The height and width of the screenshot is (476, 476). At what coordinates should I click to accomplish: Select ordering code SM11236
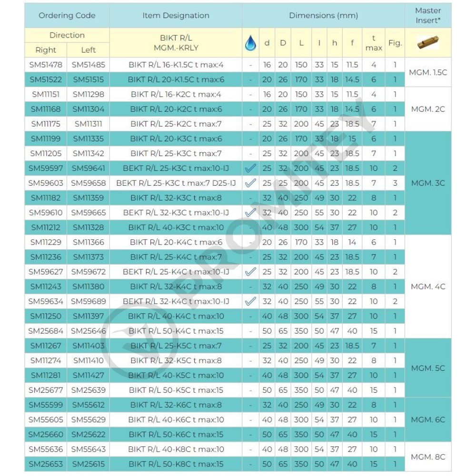click(x=46, y=257)
